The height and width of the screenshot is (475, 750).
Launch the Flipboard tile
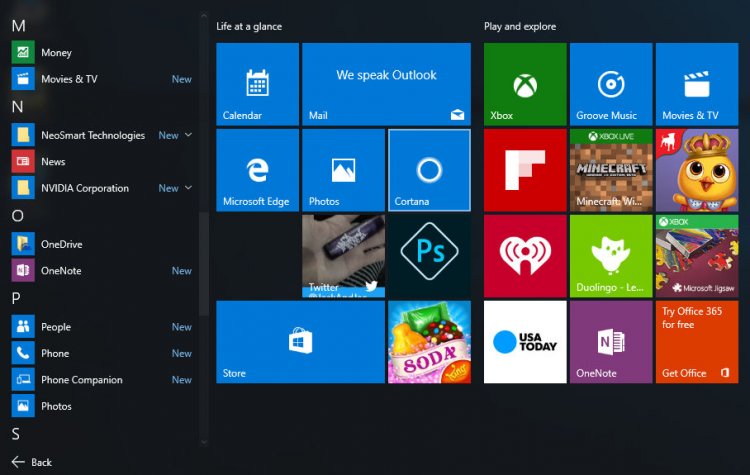525,170
